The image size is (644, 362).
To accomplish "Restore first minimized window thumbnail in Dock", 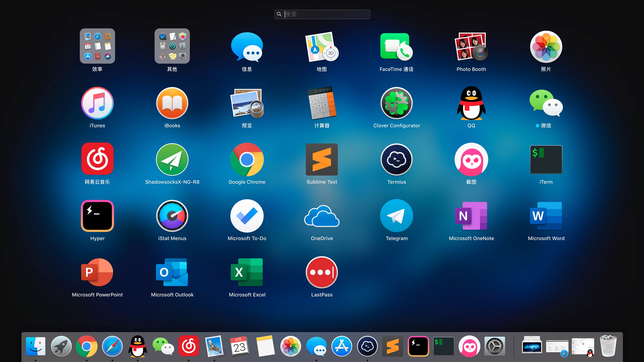I will pyautogui.click(x=532, y=345).
